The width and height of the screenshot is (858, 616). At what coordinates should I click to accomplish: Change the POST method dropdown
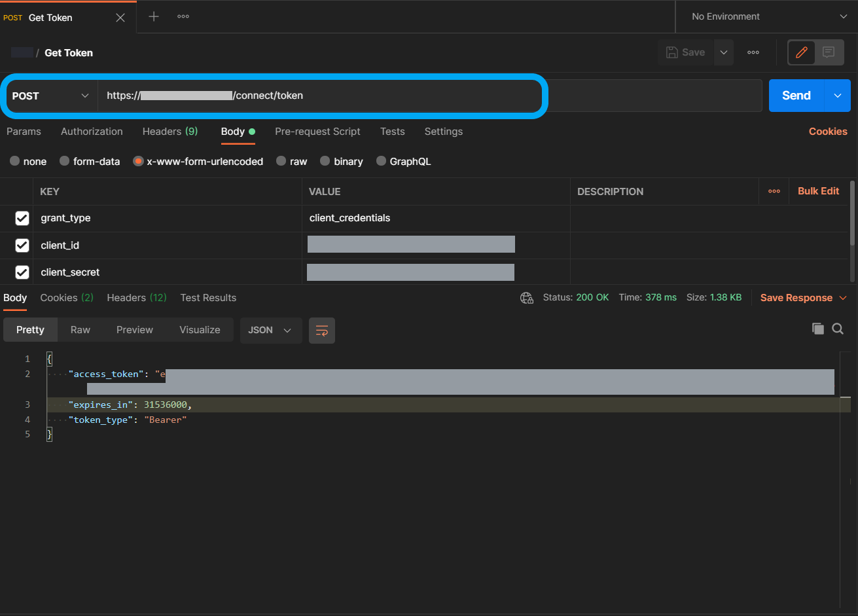coord(52,96)
